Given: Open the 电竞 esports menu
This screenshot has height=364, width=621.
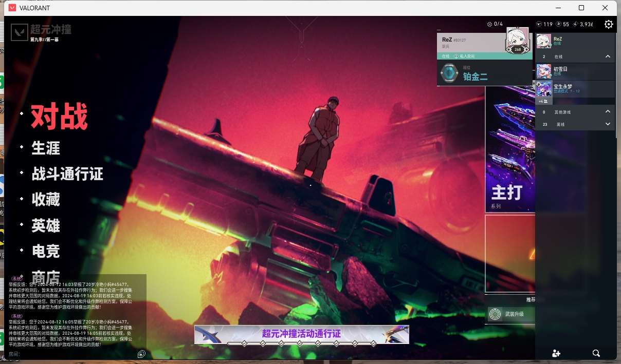Looking at the screenshot, I should (x=46, y=251).
